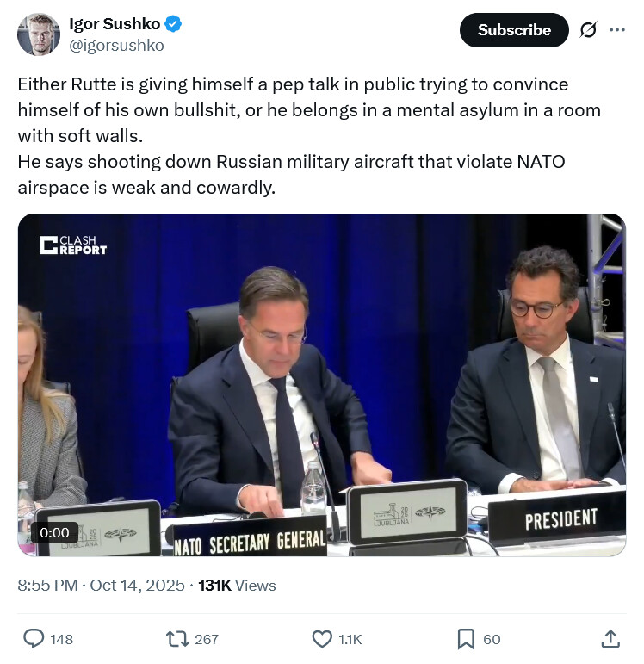This screenshot has width=644, height=664.
Task: Open the three-dot more options menu
Action: pos(616,30)
